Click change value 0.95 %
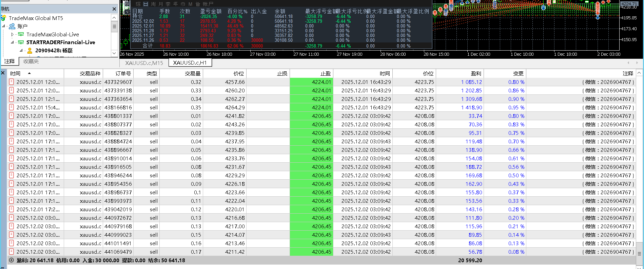The image size is (644, 269). click(516, 107)
